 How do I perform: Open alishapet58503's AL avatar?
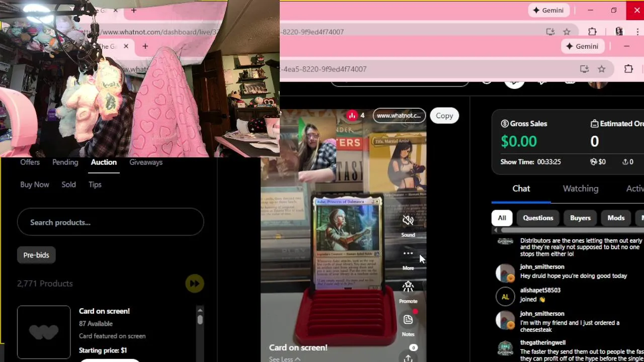tap(505, 297)
